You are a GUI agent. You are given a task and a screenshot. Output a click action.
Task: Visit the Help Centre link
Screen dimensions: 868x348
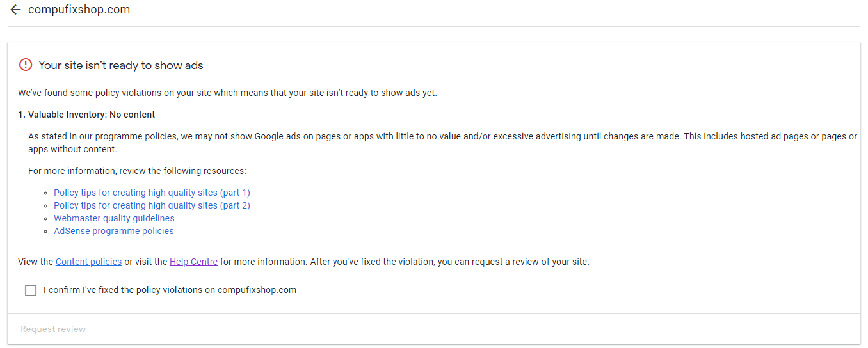pos(193,262)
